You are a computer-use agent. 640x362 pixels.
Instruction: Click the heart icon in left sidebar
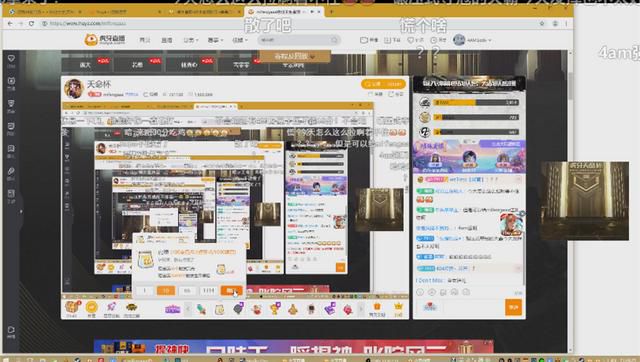click(x=11, y=59)
